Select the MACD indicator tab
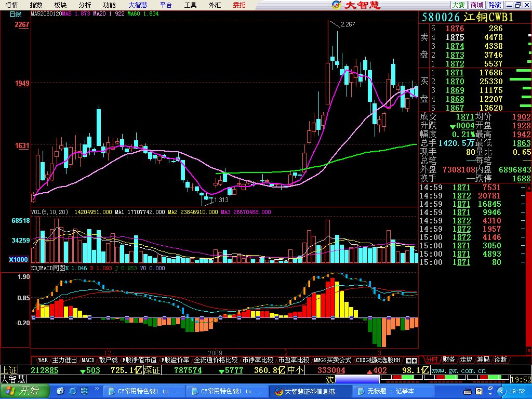Viewport: 532px width, 399px height. coord(88,360)
